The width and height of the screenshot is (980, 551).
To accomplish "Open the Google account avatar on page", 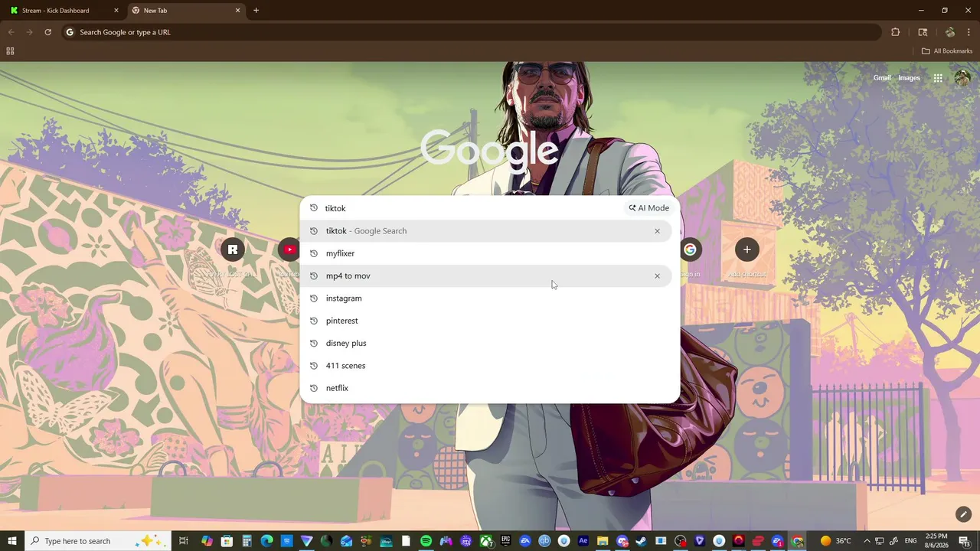I will [x=962, y=78].
